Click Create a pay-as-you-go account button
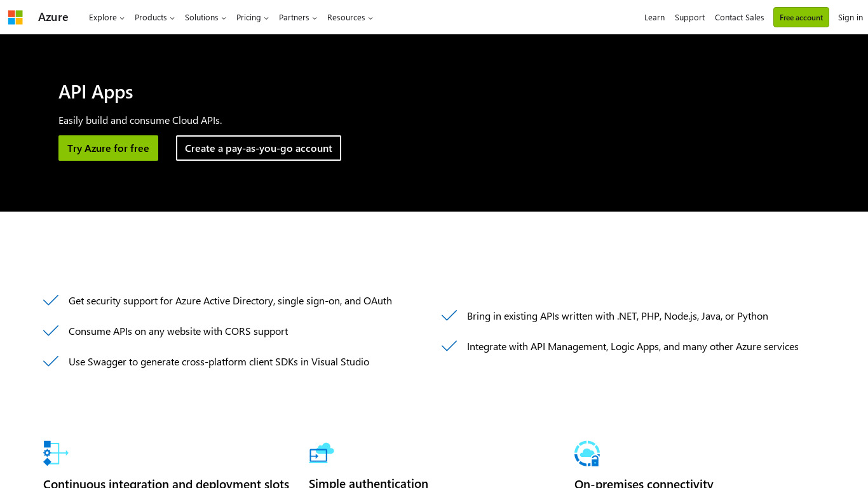The width and height of the screenshot is (868, 488). pos(259,148)
